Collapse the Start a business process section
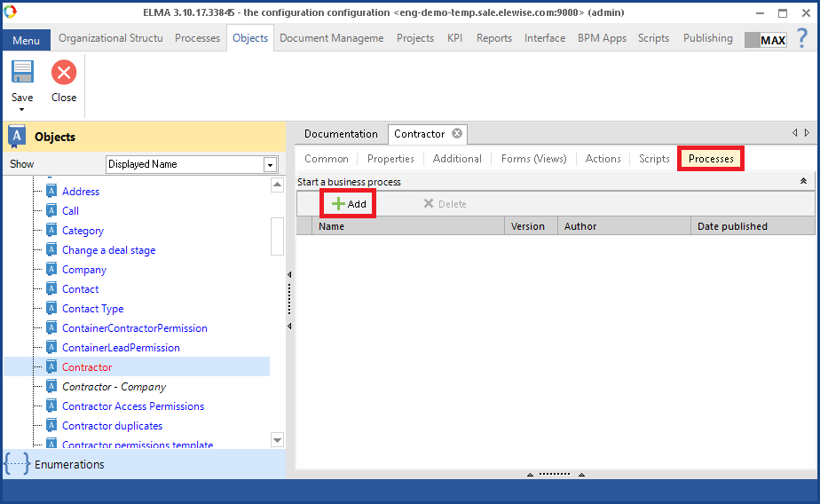 tap(803, 181)
